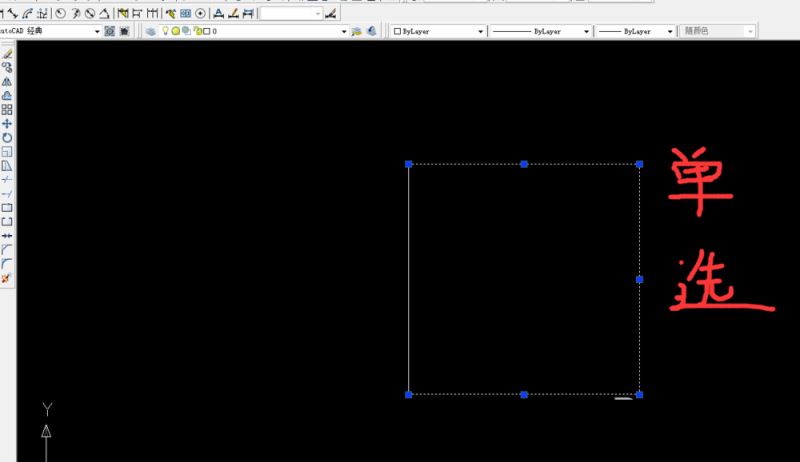Select the Array tool
This screenshot has width=800, height=462.
(7, 110)
